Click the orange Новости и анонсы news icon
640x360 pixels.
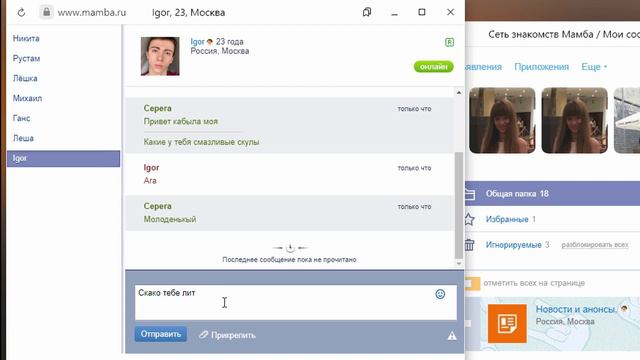[507, 324]
